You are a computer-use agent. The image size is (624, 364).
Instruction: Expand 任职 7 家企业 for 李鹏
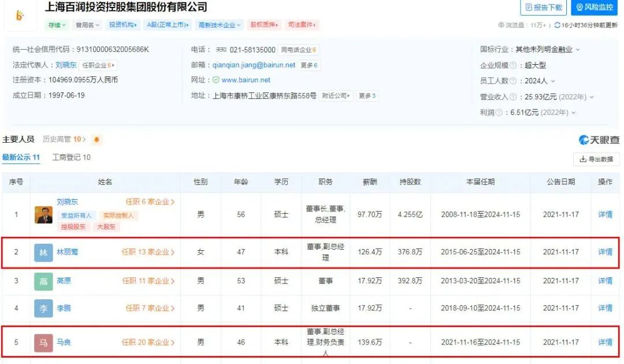(x=150, y=308)
